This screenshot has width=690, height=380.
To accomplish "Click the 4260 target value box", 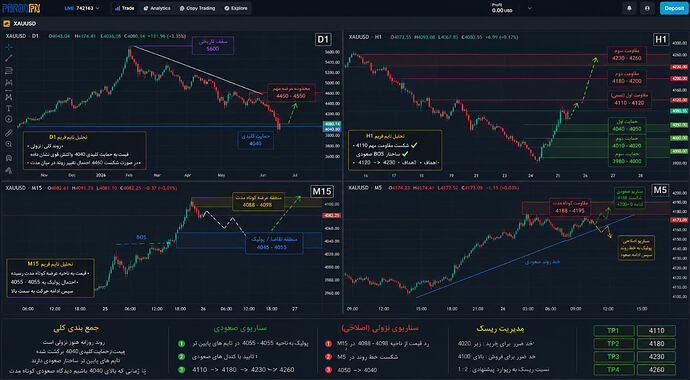I will [656, 369].
